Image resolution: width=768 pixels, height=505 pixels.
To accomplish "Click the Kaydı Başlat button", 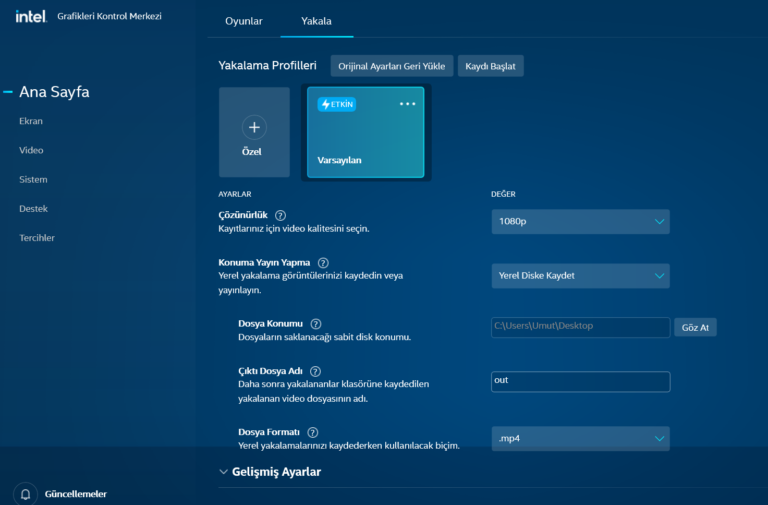I will 490,66.
